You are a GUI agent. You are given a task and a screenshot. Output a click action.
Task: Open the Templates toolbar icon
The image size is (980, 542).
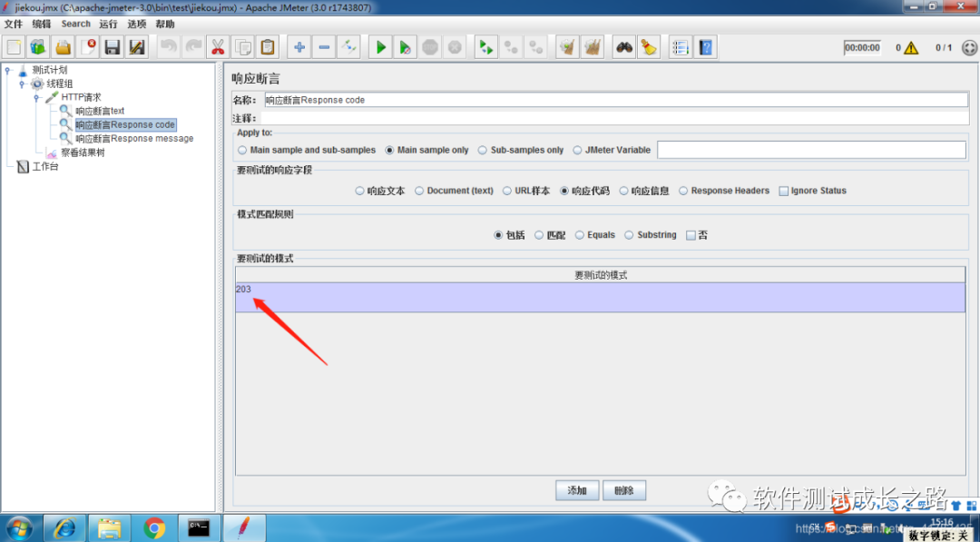point(38,47)
